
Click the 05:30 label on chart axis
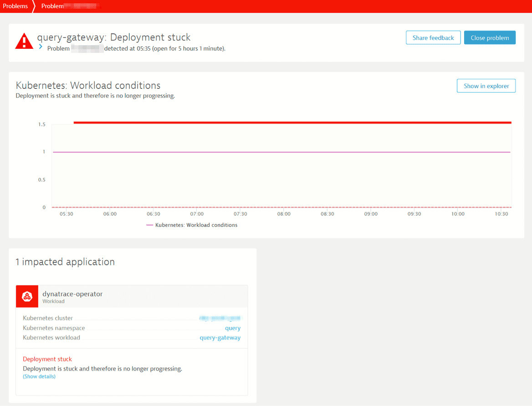(66, 214)
